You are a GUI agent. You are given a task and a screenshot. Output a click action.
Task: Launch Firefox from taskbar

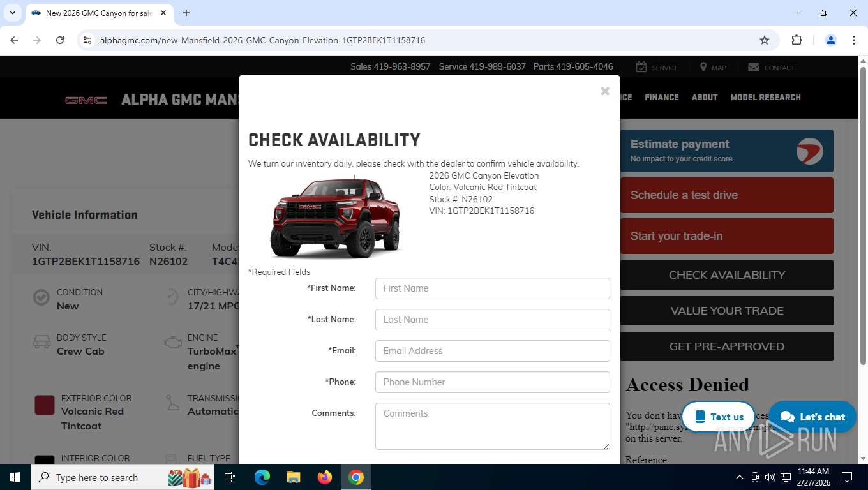325,477
